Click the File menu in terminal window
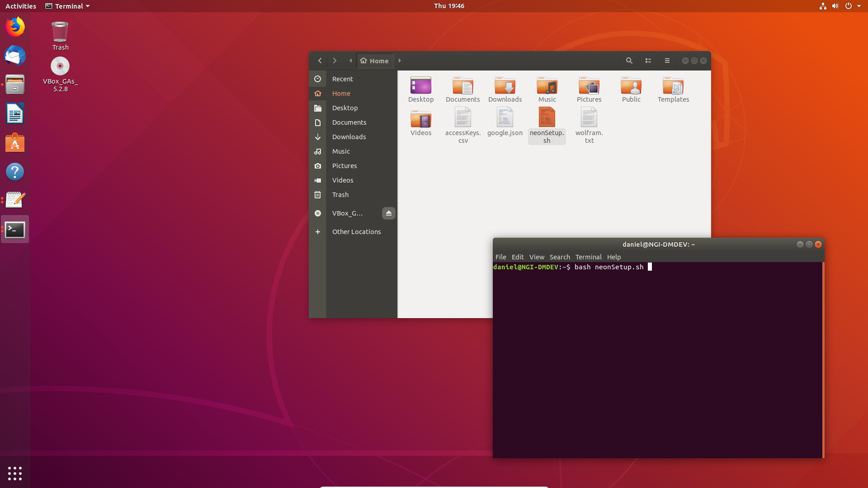 pos(501,257)
